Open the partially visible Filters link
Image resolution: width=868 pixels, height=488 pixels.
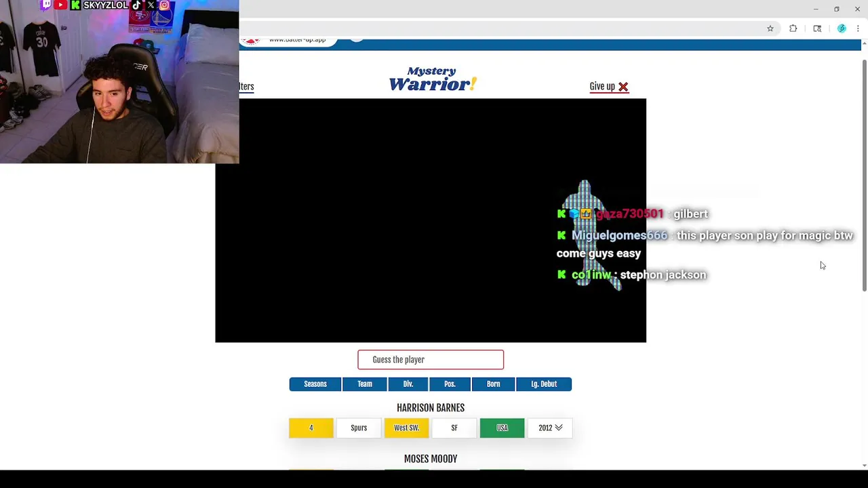[246, 86]
